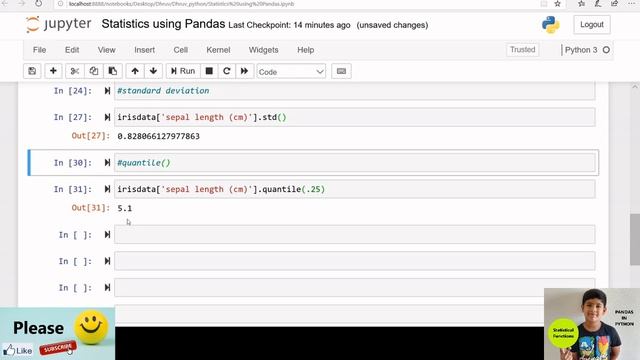This screenshot has width=640, height=360.
Task: Save notebook with the floppy disk icon
Action: pyautogui.click(x=32, y=71)
